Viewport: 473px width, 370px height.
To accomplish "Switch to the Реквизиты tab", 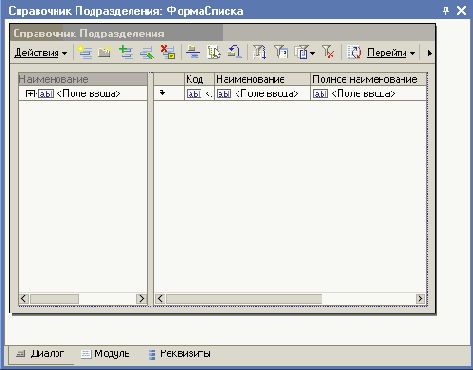I will (x=179, y=354).
